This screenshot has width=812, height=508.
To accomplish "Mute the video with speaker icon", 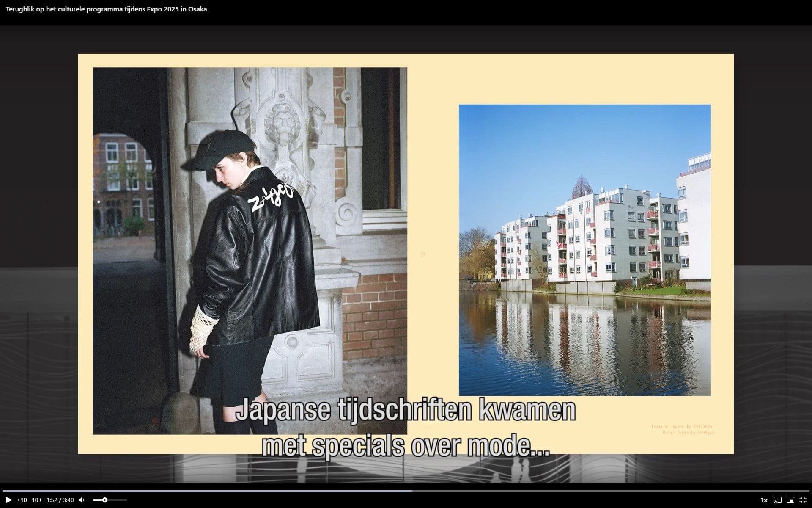I will (x=81, y=500).
